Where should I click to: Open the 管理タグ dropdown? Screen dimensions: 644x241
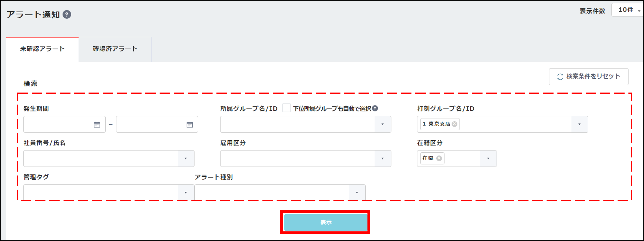[186, 193]
